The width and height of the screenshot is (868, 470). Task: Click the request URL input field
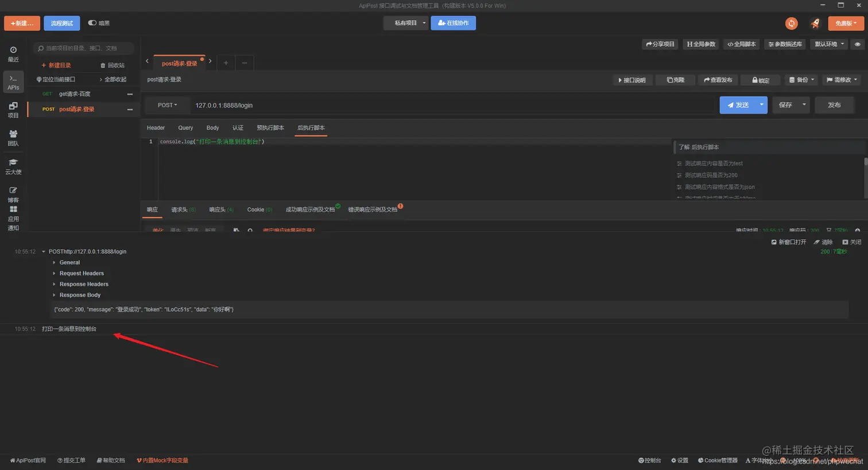(x=454, y=105)
